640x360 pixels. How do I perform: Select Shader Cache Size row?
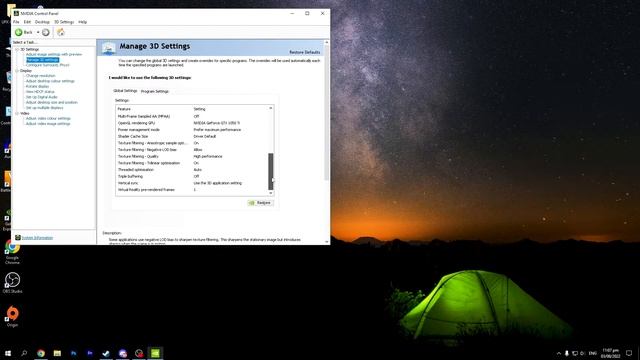192,136
